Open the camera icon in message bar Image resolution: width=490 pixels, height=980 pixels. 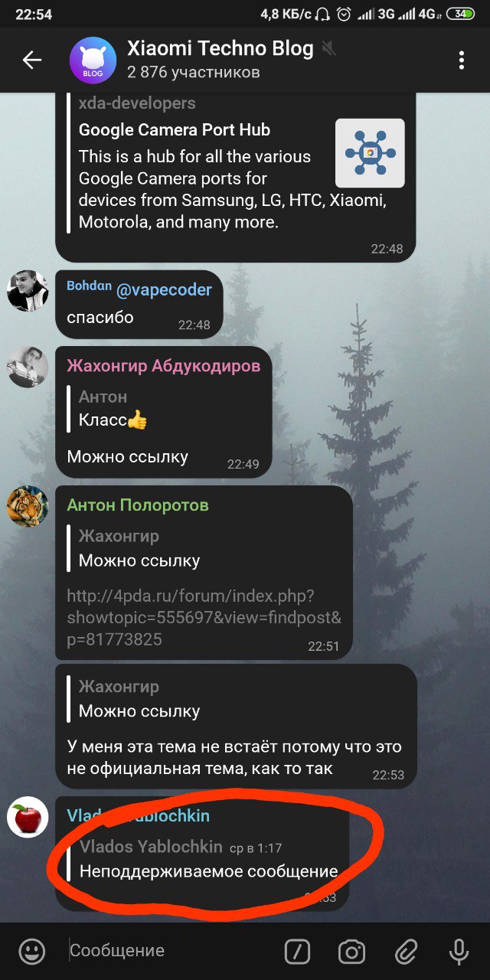[351, 952]
